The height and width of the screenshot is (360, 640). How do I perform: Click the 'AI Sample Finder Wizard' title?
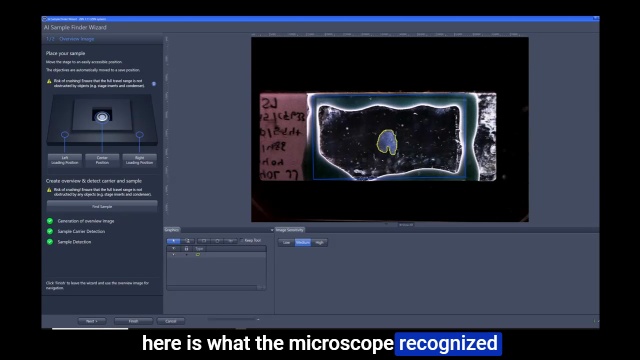[x=75, y=27]
